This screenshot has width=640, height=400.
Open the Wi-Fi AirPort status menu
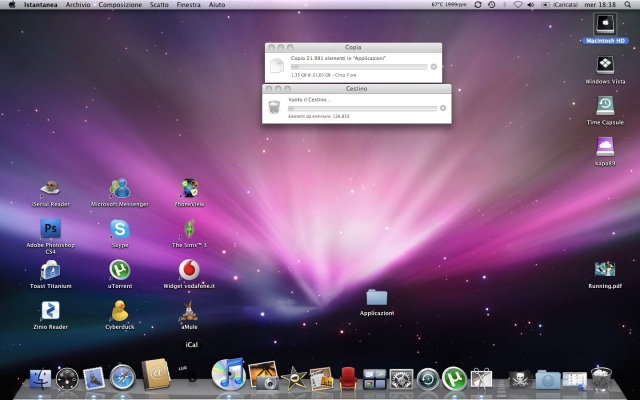518,4
